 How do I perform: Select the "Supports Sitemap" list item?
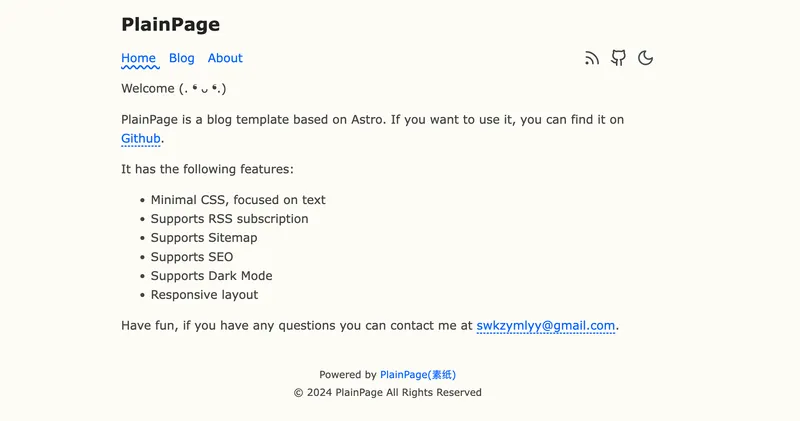204,238
